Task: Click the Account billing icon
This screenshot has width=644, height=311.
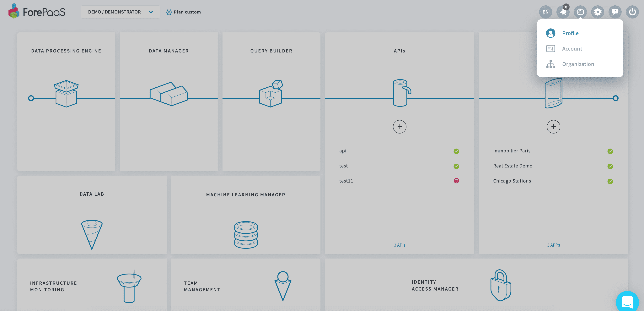Action: click(x=550, y=49)
